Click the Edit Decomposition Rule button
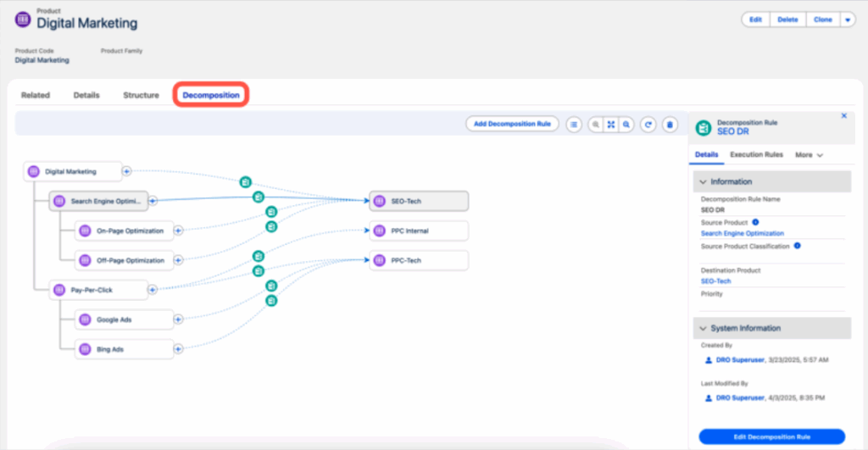This screenshot has height=450, width=868. coord(771,436)
